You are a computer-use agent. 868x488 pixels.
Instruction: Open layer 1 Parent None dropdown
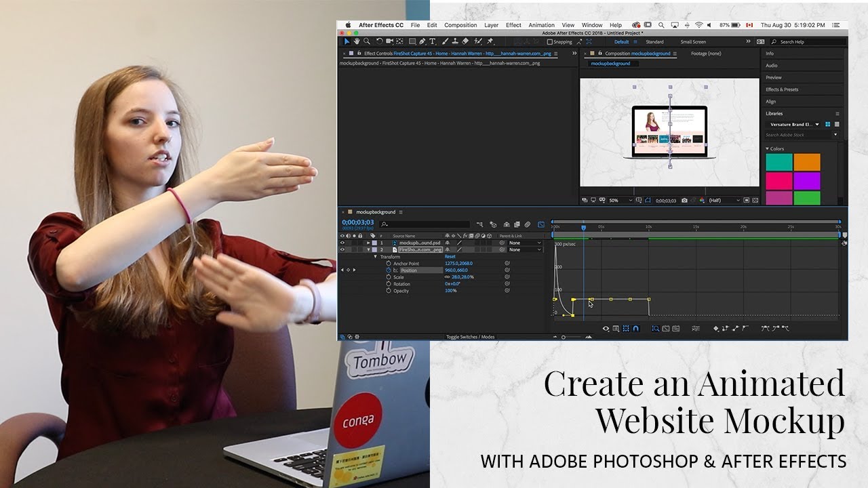point(526,243)
